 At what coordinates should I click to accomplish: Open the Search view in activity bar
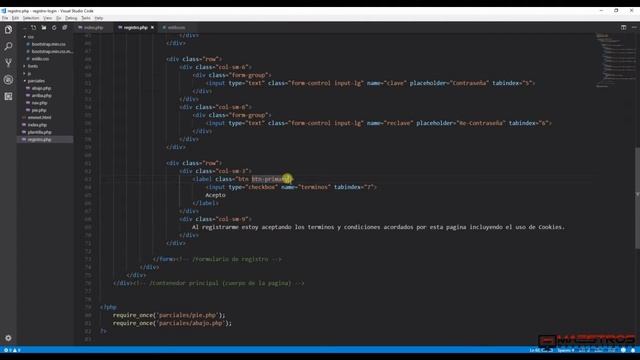[8, 47]
